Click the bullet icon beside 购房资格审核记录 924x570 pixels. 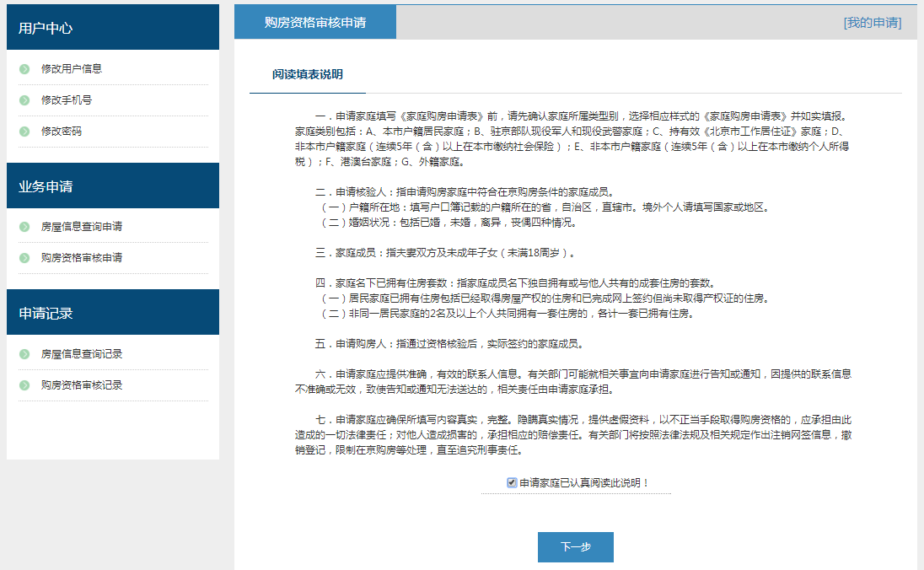pos(24,385)
